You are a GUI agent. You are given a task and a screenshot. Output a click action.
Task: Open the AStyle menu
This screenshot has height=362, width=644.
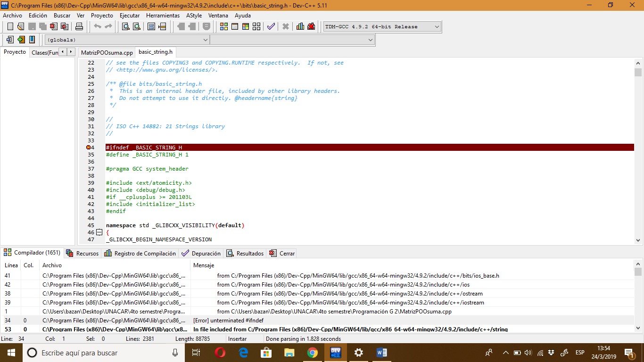pyautogui.click(x=194, y=15)
